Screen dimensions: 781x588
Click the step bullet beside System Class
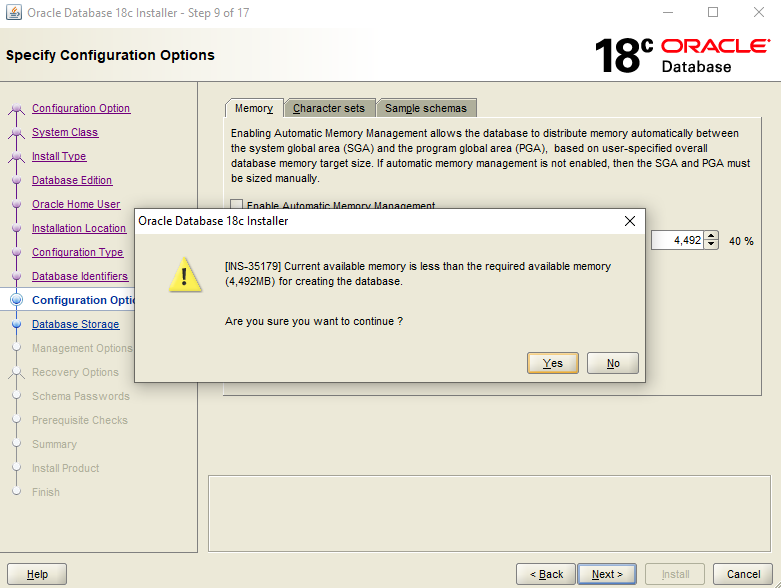[x=16, y=132]
